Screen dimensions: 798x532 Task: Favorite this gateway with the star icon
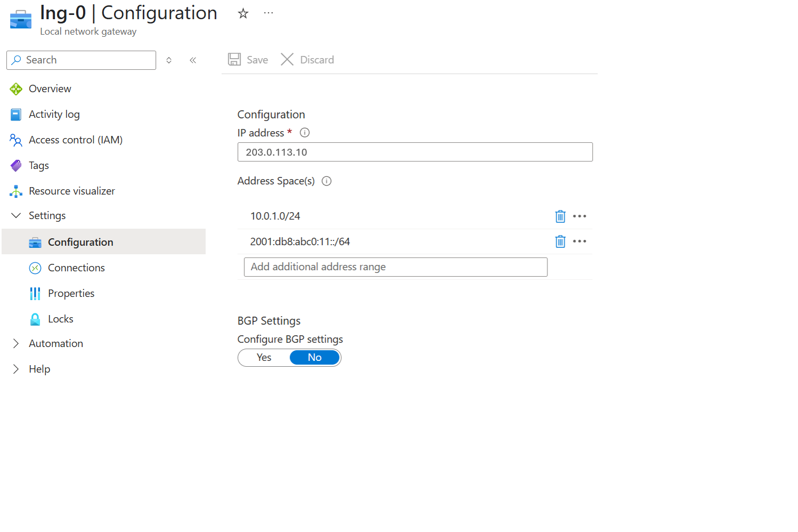[243, 13]
